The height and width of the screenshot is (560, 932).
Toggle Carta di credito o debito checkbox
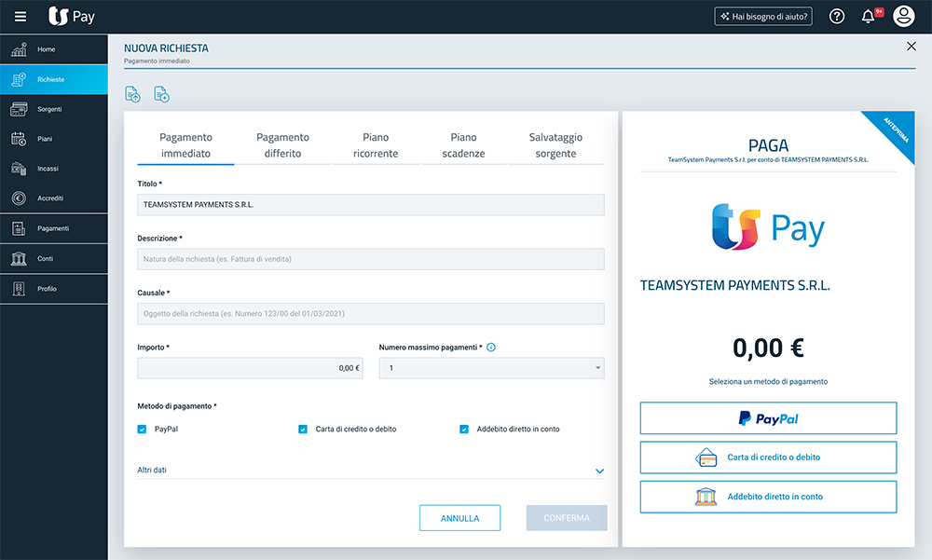303,430
